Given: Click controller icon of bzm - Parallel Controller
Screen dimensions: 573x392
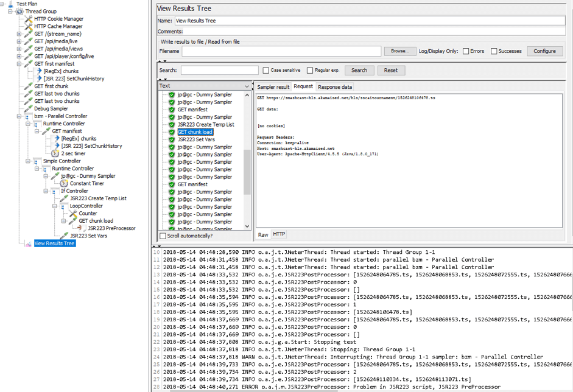Looking at the screenshot, I should (28, 116).
